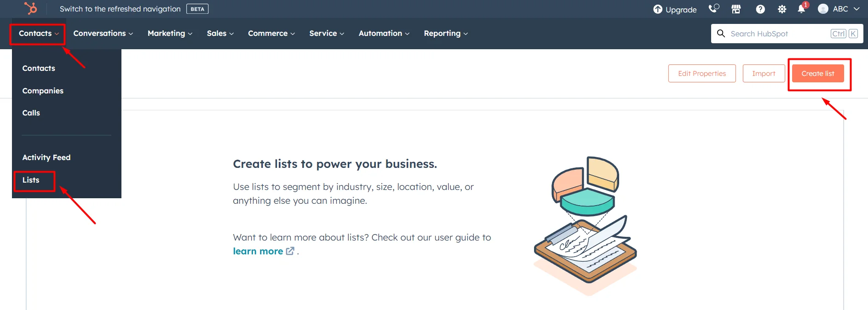
Task: Expand the Service menu
Action: 327,33
